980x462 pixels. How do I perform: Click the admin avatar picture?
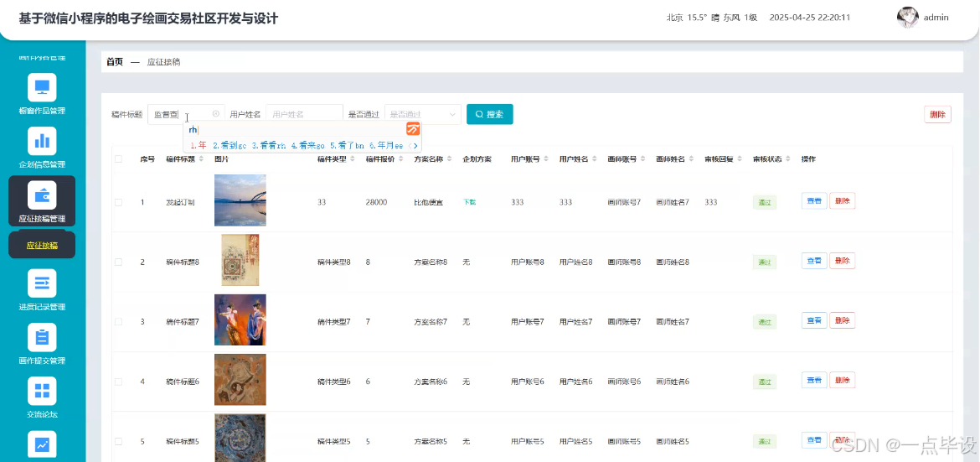click(x=907, y=18)
